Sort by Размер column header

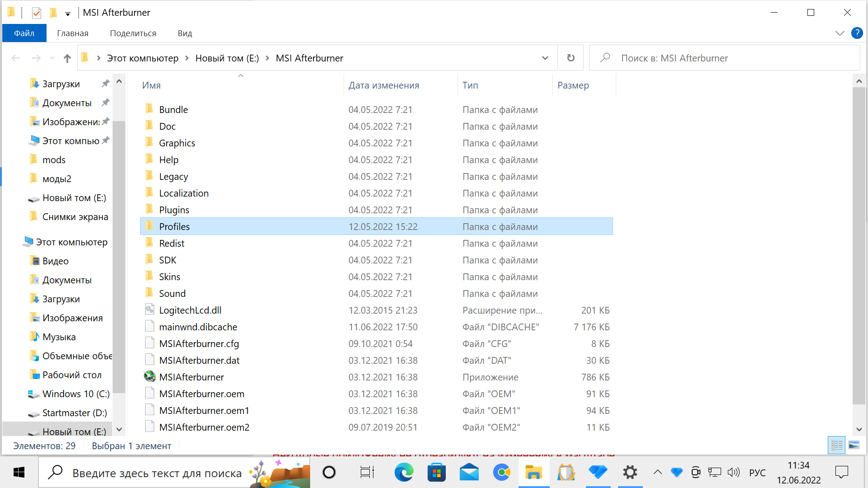click(x=573, y=85)
